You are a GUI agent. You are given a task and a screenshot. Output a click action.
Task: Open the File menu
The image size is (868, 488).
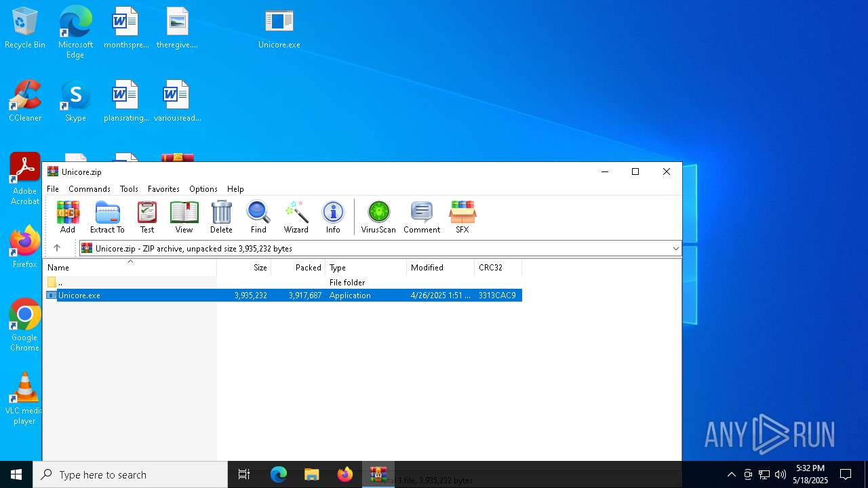pyautogui.click(x=53, y=189)
